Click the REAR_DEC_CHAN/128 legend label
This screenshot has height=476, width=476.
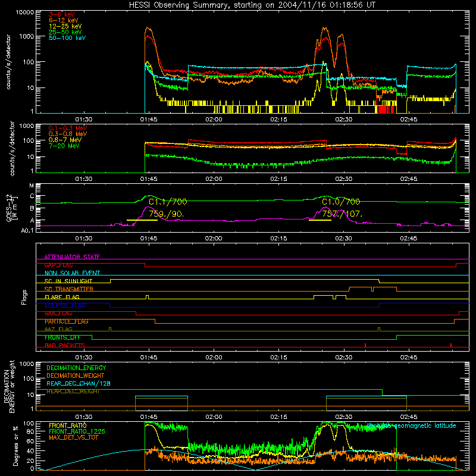tap(79, 384)
